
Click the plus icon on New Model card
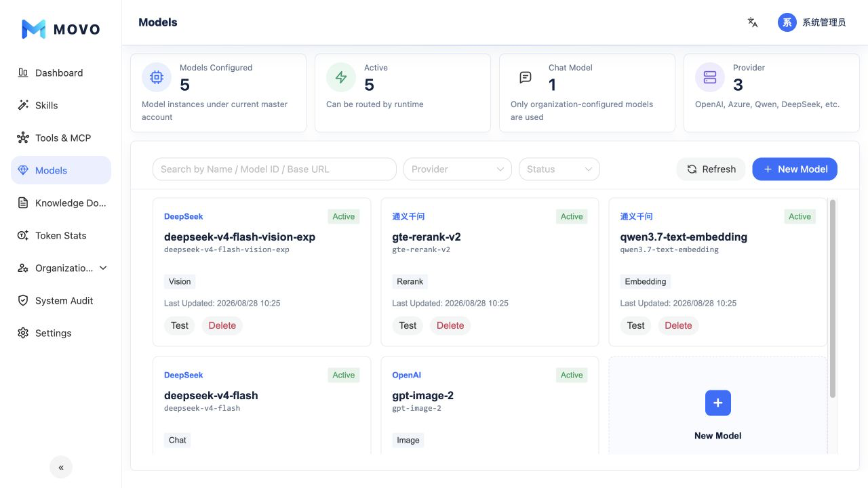718,403
